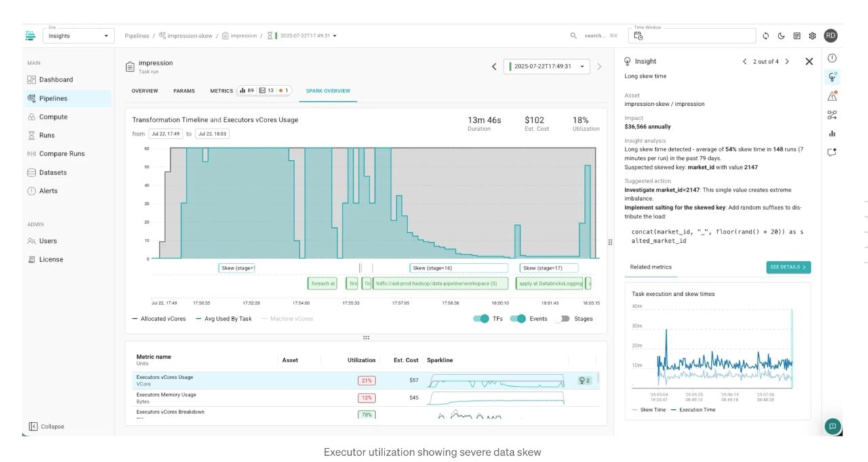Toggle Allocated vCores legend series

coord(159,319)
